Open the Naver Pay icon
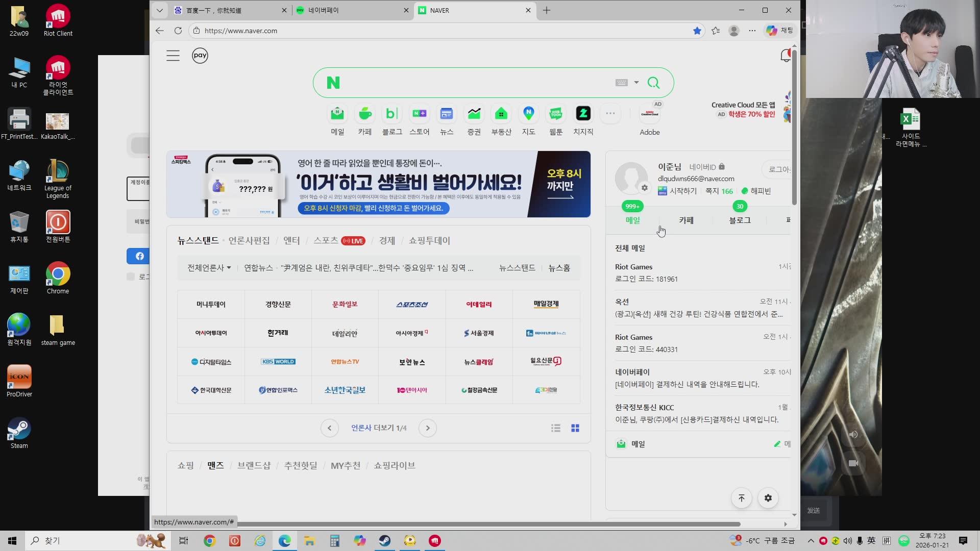 200,56
